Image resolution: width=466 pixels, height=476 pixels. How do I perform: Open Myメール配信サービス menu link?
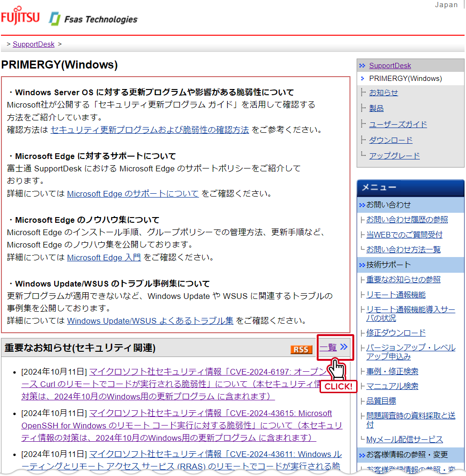pyautogui.click(x=404, y=439)
